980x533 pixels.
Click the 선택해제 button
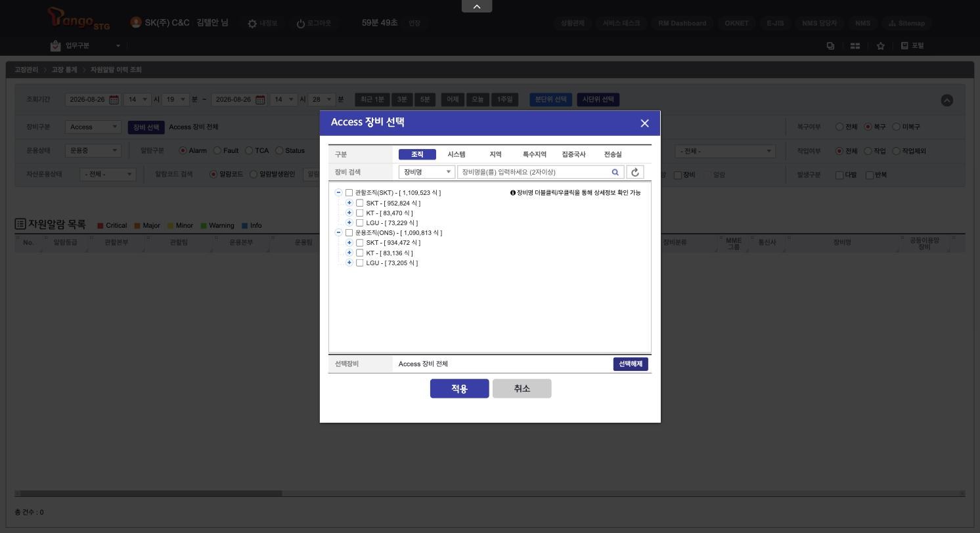(x=631, y=364)
